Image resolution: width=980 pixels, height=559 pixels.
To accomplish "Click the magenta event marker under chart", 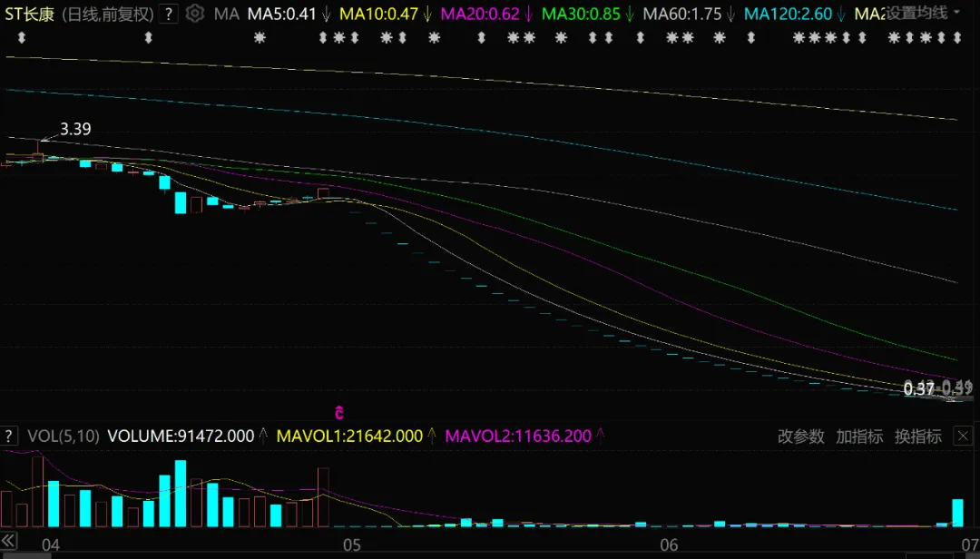I will [339, 413].
